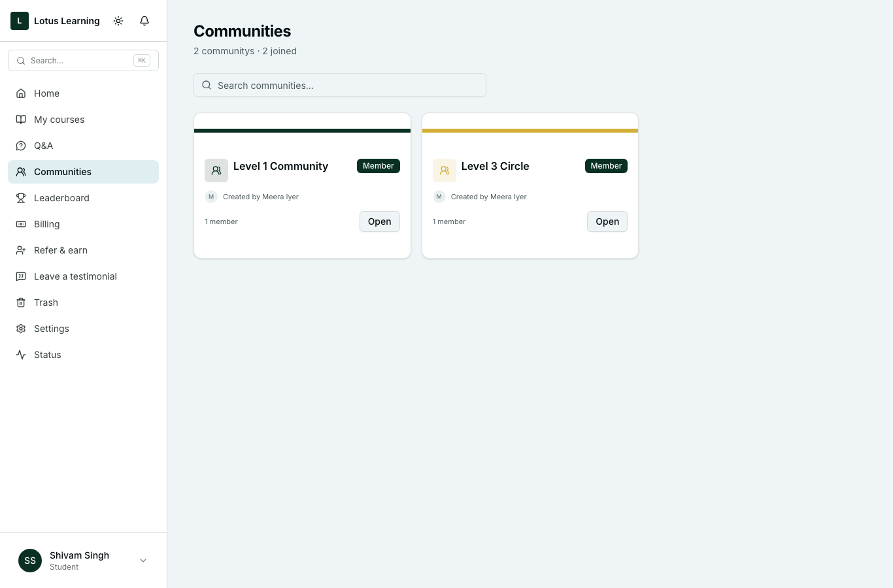This screenshot has height=588, width=893.
Task: Click "1 member" text on Level 3 Circle
Action: (x=449, y=221)
